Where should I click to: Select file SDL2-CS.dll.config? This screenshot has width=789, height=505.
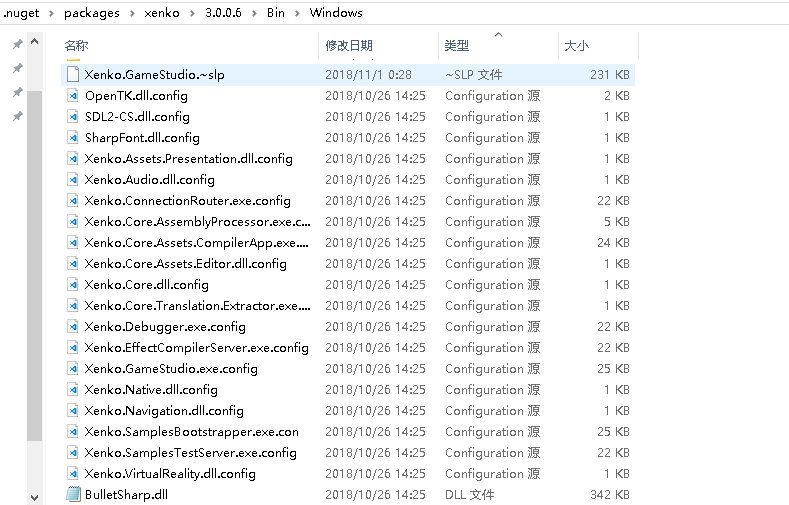pyautogui.click(x=137, y=117)
